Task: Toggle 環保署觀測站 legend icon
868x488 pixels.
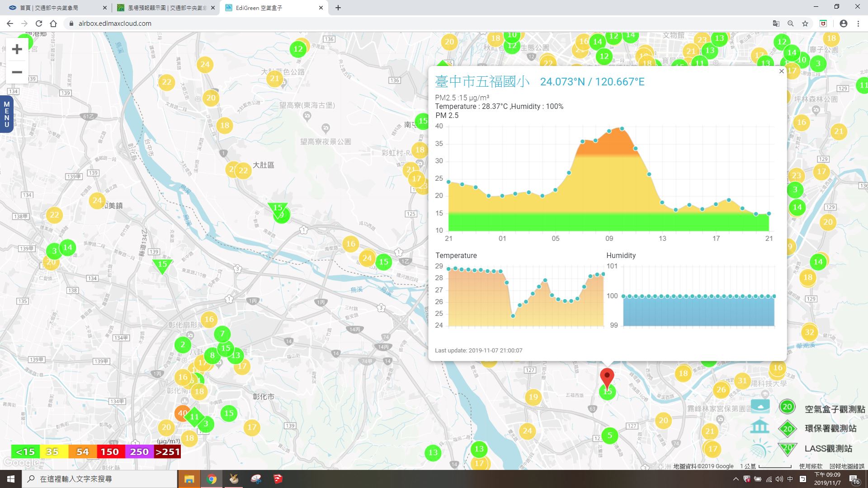Action: tap(787, 428)
